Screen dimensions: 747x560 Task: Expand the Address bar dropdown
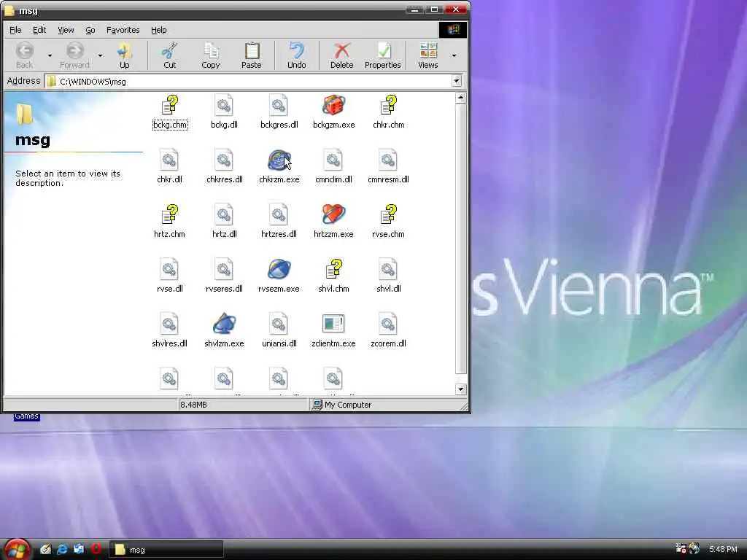click(x=457, y=81)
